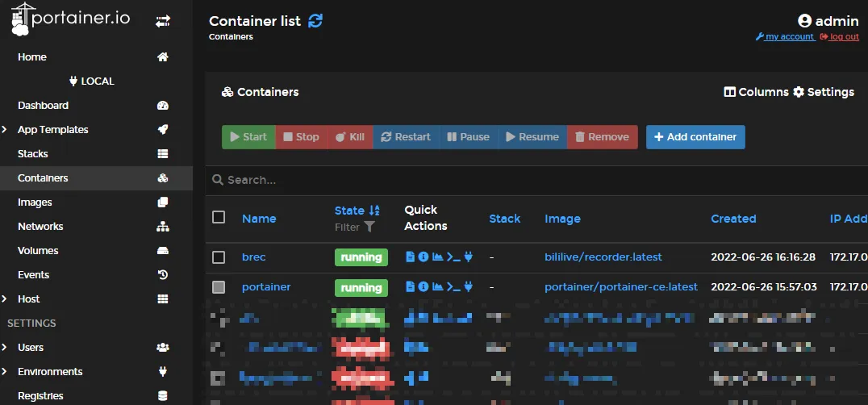Open logs icon for the brec container
Viewport: 868px width, 405px height.
point(410,257)
